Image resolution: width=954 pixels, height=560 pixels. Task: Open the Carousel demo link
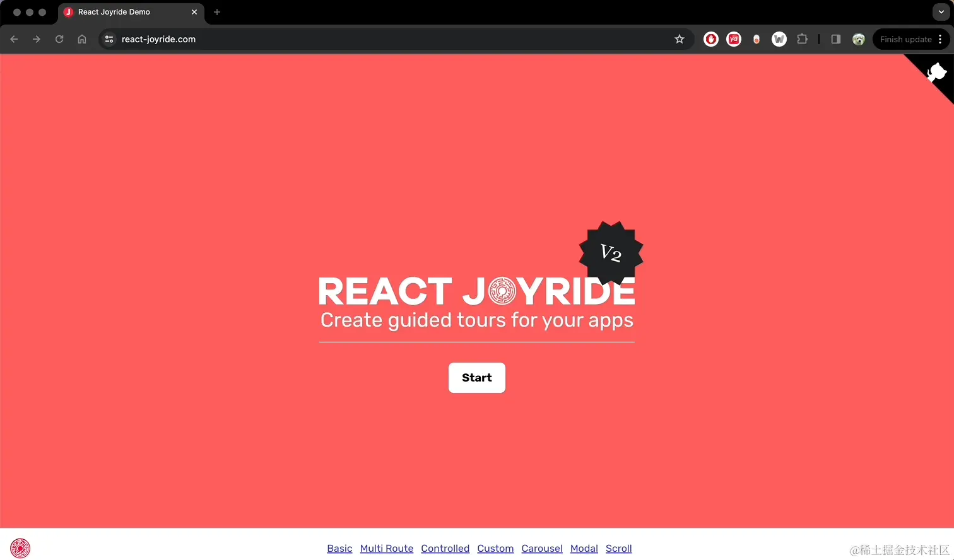click(542, 549)
